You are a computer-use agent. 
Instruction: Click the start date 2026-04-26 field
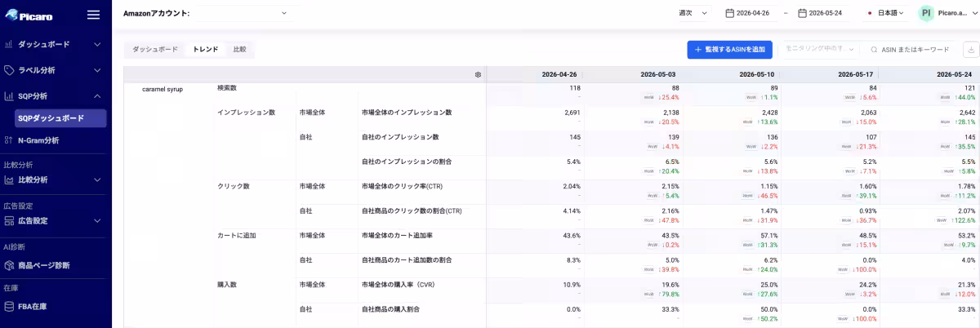click(751, 13)
